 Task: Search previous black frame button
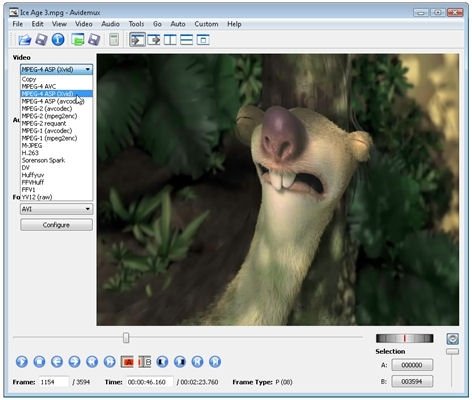tap(162, 362)
